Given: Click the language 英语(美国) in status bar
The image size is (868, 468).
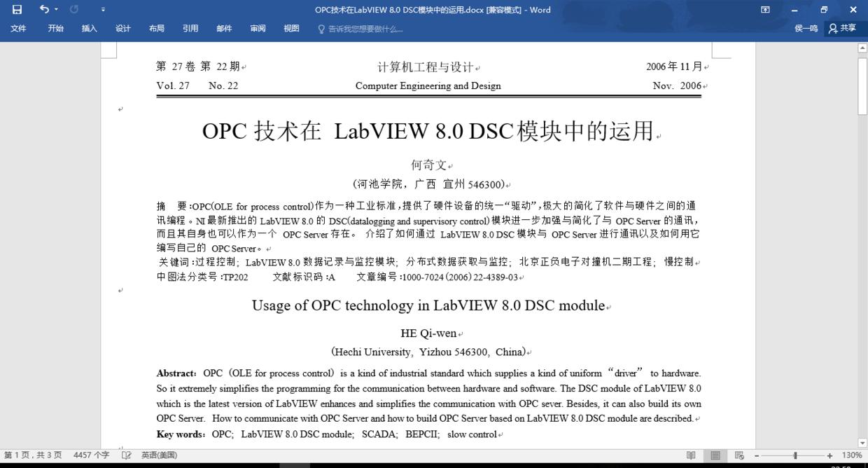Looking at the screenshot, I should pos(159,455).
